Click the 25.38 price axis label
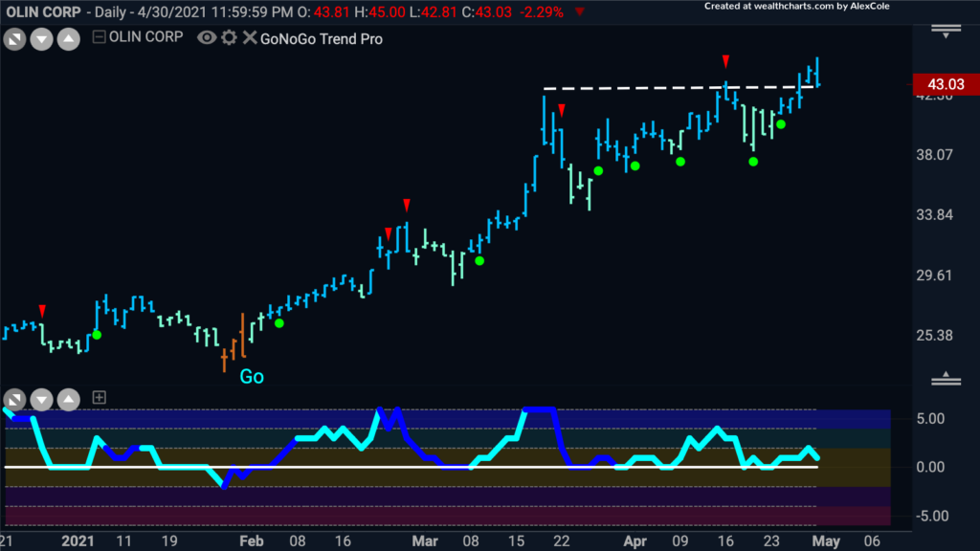The height and width of the screenshot is (551, 980). pyautogui.click(x=934, y=336)
